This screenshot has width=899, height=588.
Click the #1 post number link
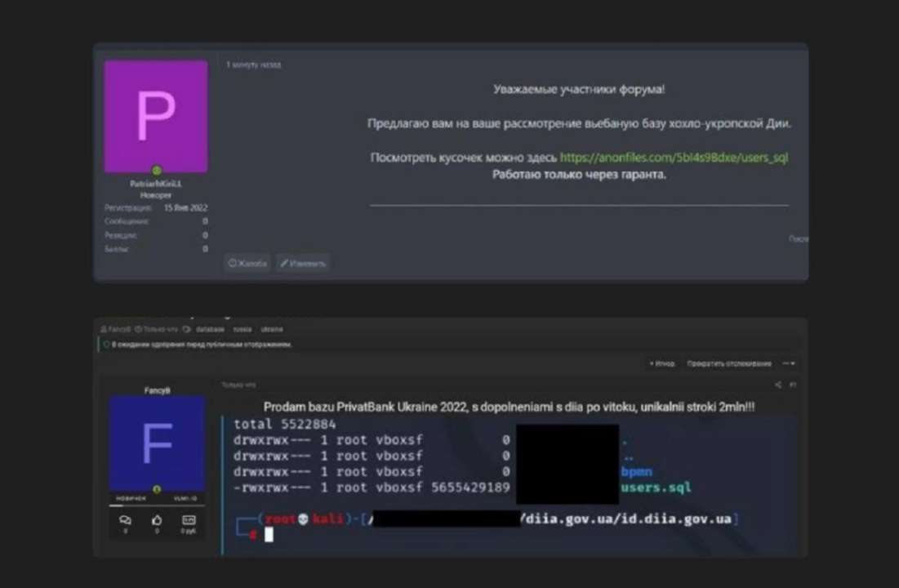pyautogui.click(x=793, y=385)
